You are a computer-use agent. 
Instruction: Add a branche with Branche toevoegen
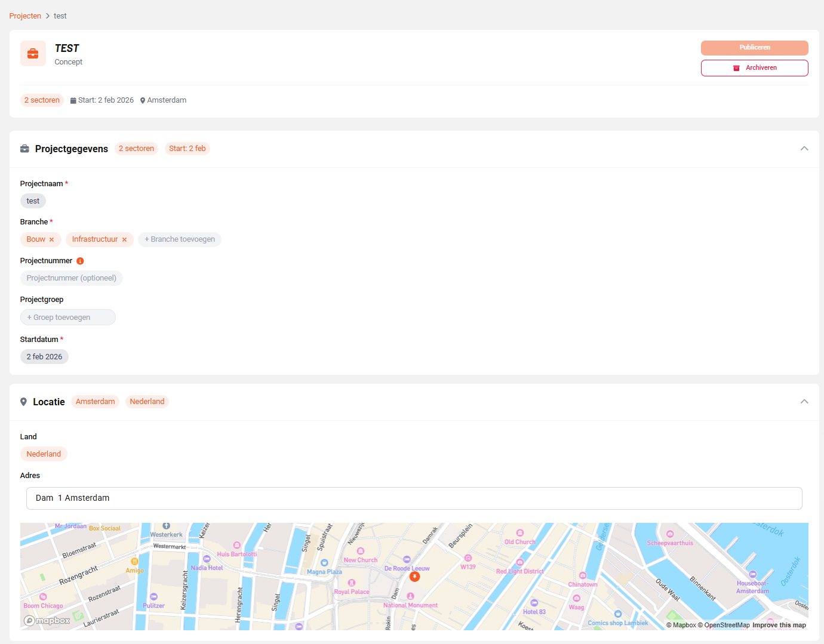[x=180, y=239]
